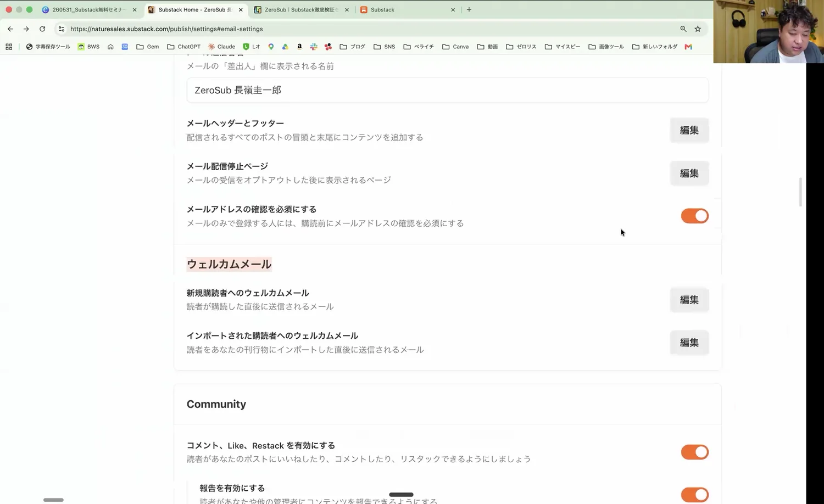
Task: Open the Gmail bookmark icon
Action: tap(688, 47)
